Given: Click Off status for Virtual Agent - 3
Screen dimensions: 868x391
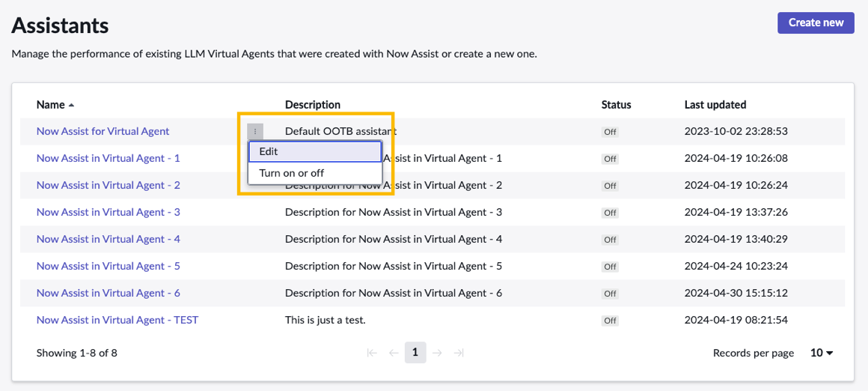Looking at the screenshot, I should click(610, 213).
